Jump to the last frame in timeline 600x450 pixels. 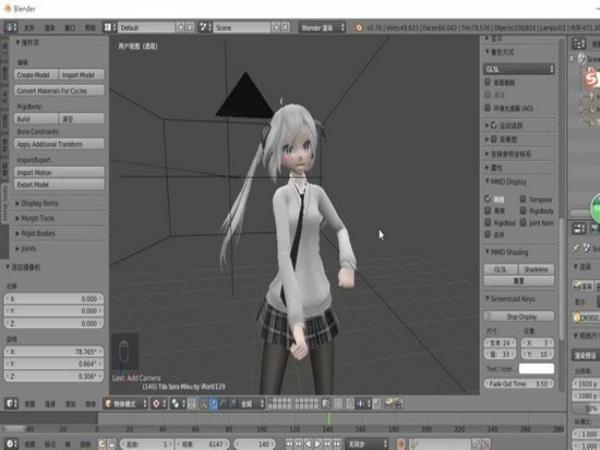[x=336, y=444]
